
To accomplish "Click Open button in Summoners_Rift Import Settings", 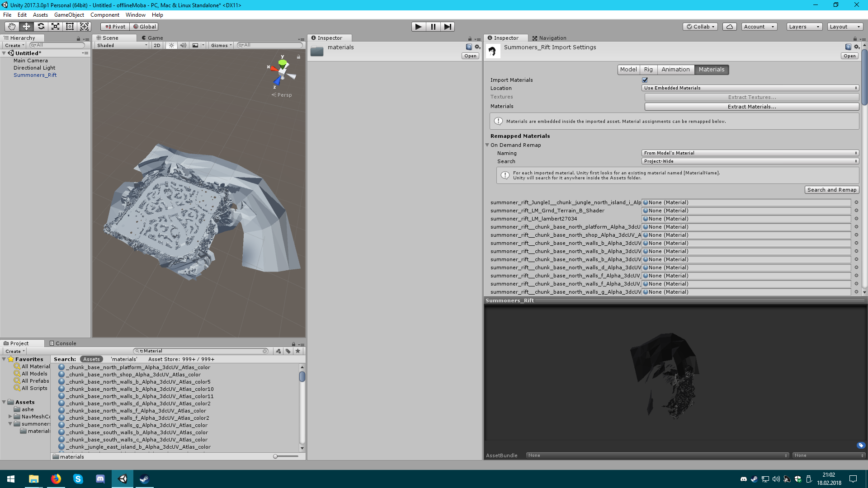I will coord(849,56).
